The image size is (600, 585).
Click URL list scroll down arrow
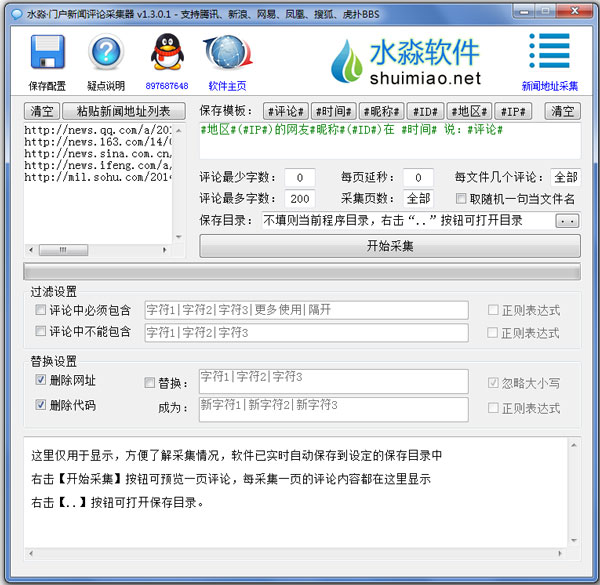tap(179, 237)
